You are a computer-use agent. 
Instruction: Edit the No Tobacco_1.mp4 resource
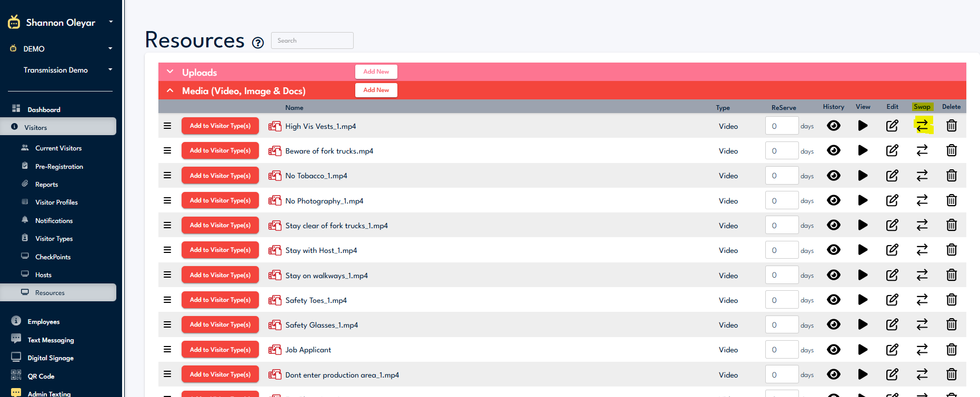[x=892, y=176]
